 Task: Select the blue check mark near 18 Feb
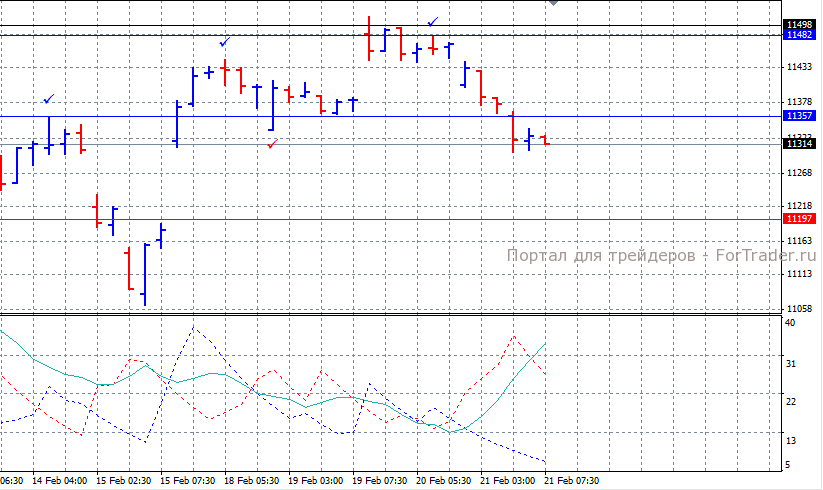click(225, 42)
